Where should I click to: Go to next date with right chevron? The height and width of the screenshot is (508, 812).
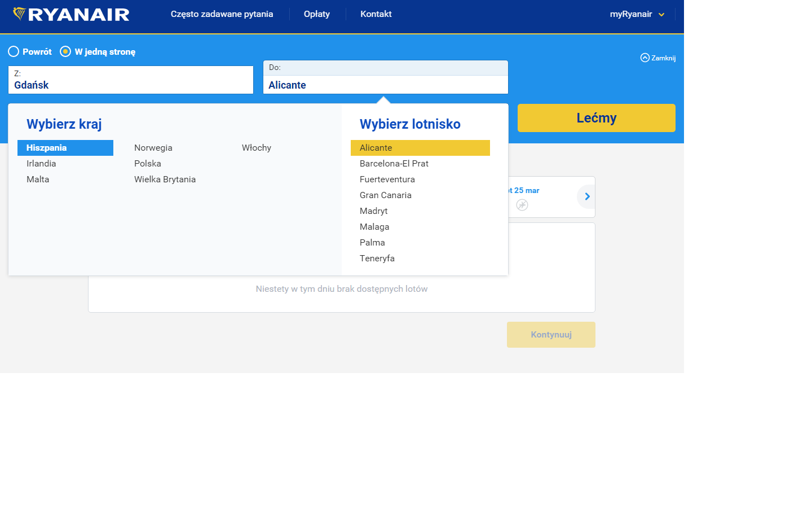586,196
